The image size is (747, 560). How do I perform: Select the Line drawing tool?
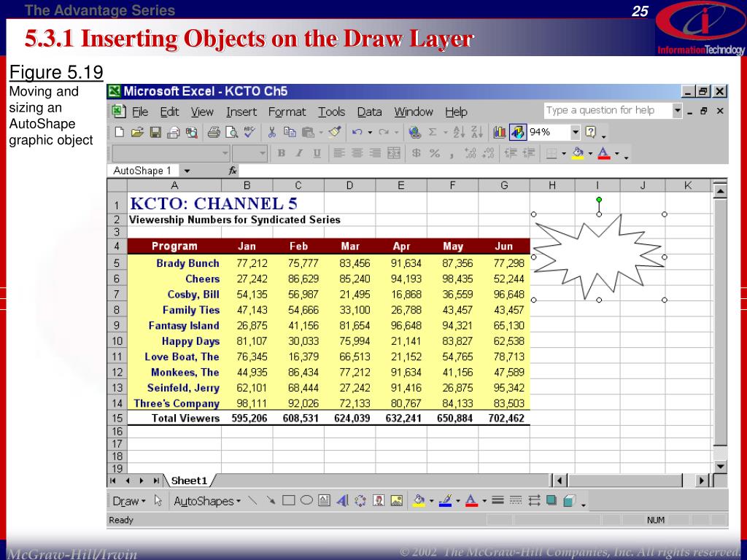(x=252, y=500)
